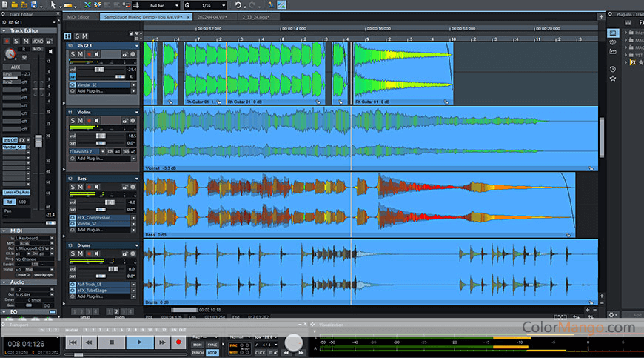
Task: Switch to the MIDI Editor tab
Action: [78, 16]
